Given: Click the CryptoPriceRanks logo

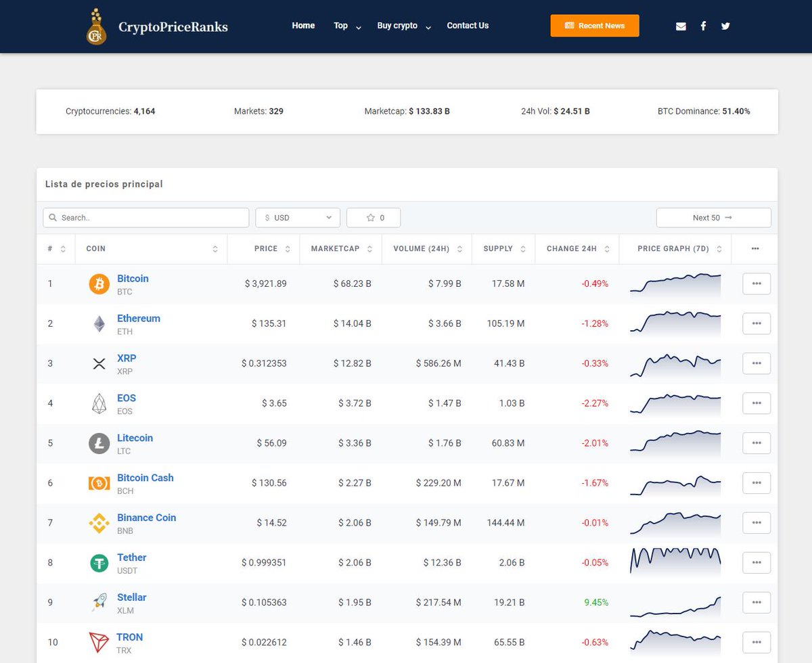Looking at the screenshot, I should tap(157, 27).
